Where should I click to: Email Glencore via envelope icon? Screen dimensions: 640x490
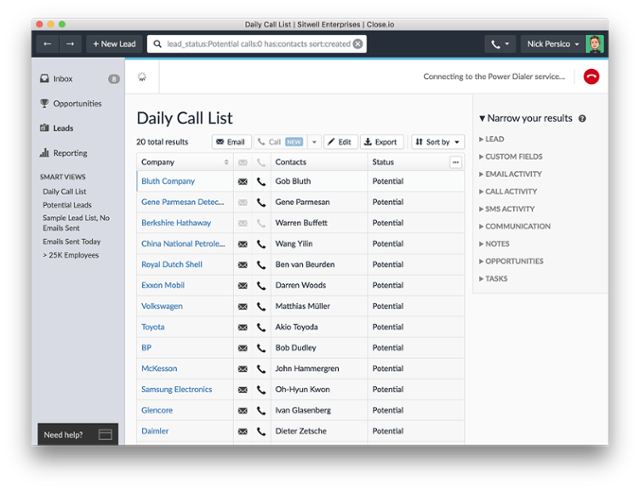coord(242,410)
